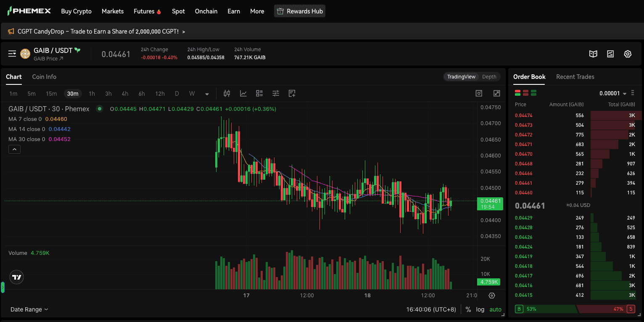Take a chart snapshot with the camera icon
644x322 pixels.
coord(479,93)
